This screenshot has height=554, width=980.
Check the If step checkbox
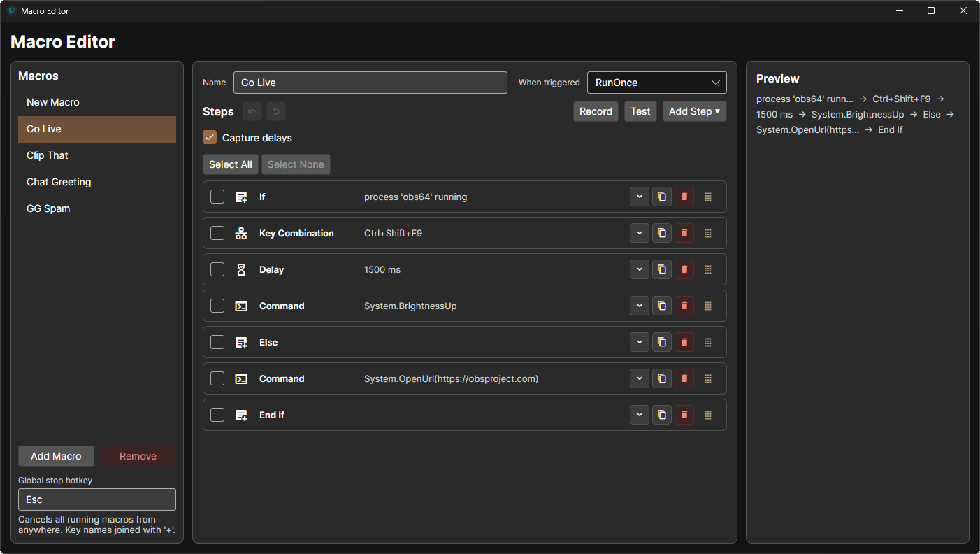217,197
